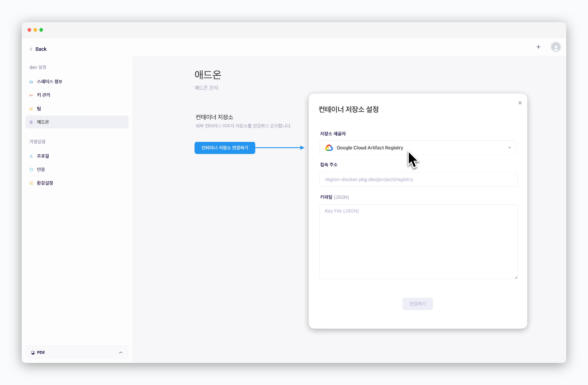
Task: Click the authentication shield icon
Action: (x=31, y=170)
